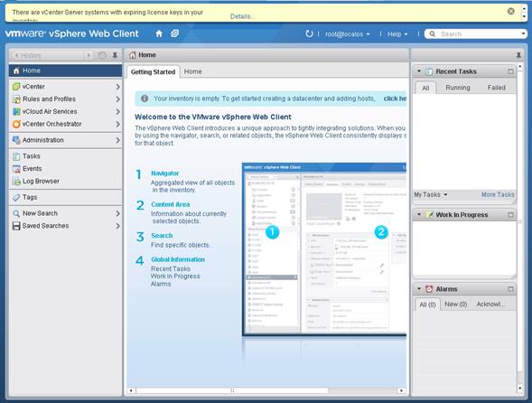532x403 pixels.
Task: Open the Events entry
Action: pos(33,169)
